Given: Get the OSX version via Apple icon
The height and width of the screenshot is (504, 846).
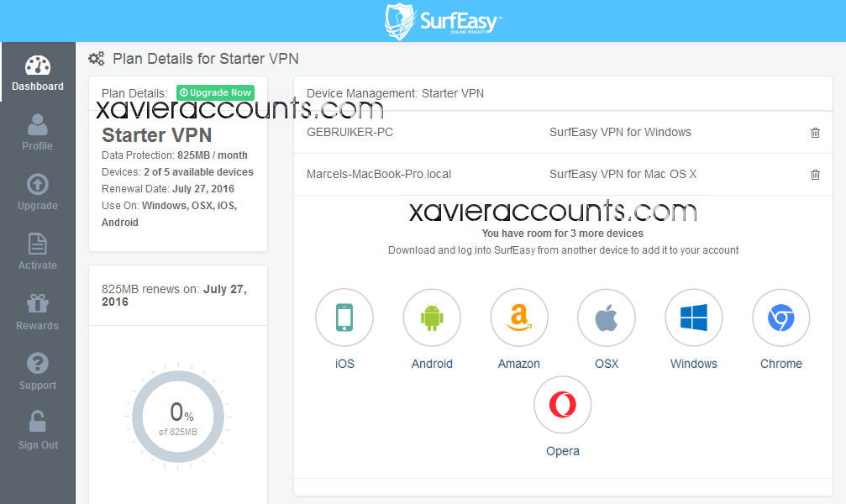Looking at the screenshot, I should (x=607, y=318).
